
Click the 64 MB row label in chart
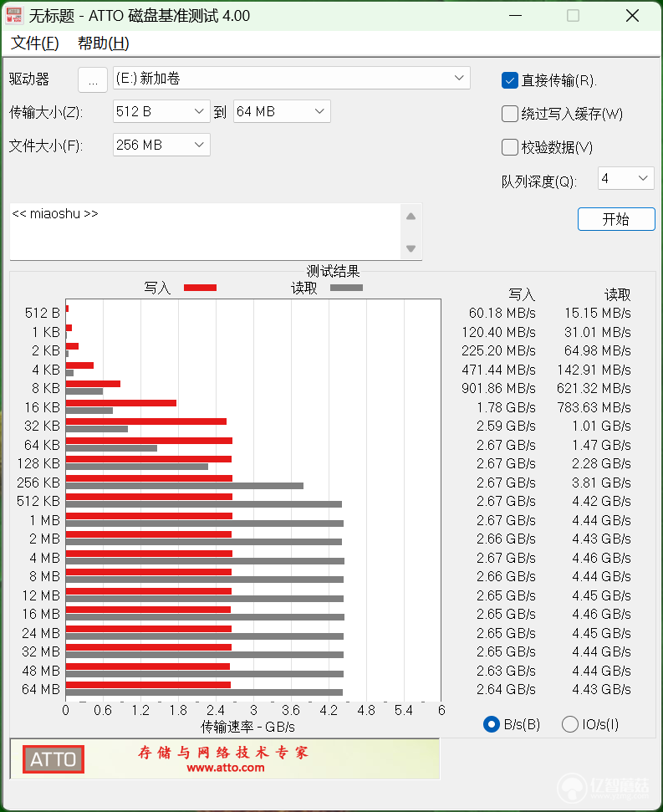tap(41, 689)
